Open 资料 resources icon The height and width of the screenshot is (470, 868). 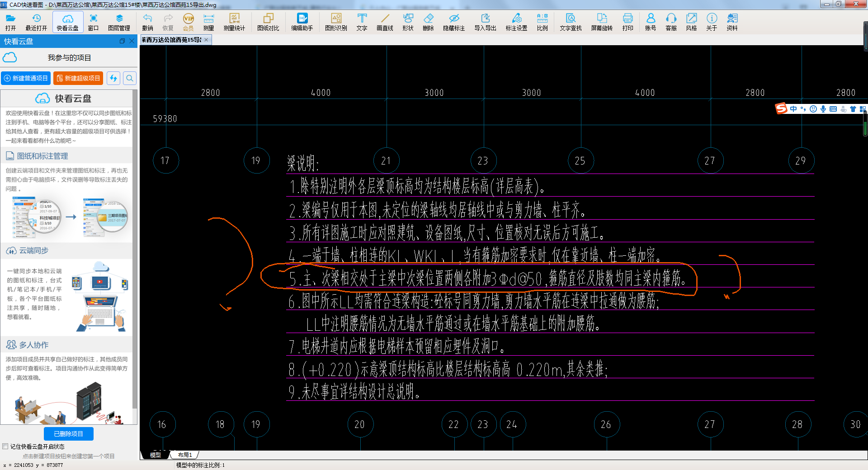732,22
